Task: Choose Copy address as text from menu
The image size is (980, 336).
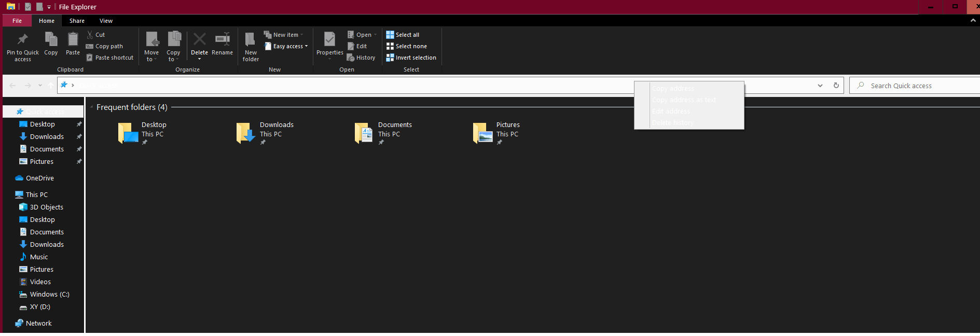Action: point(689,100)
